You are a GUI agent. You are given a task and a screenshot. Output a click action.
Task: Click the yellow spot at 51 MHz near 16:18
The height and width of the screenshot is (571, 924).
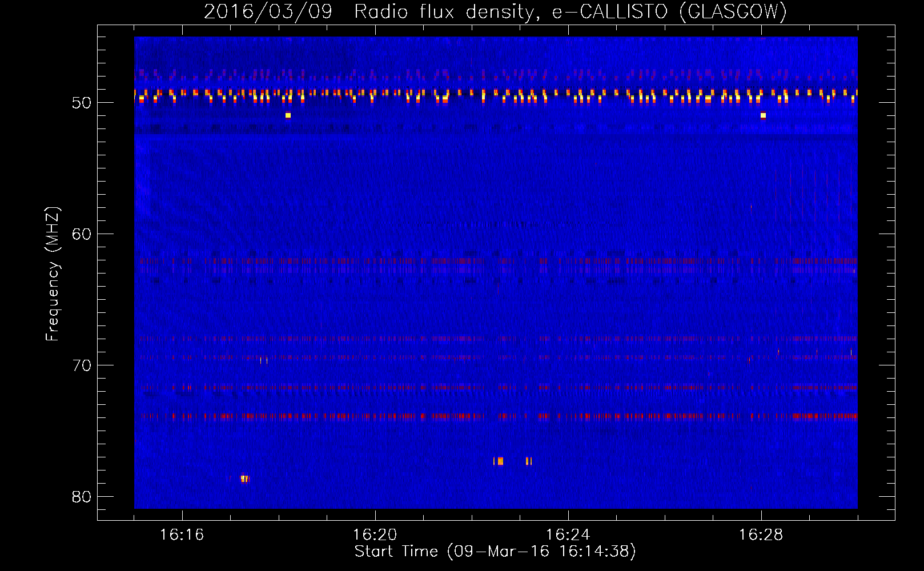[288, 115]
